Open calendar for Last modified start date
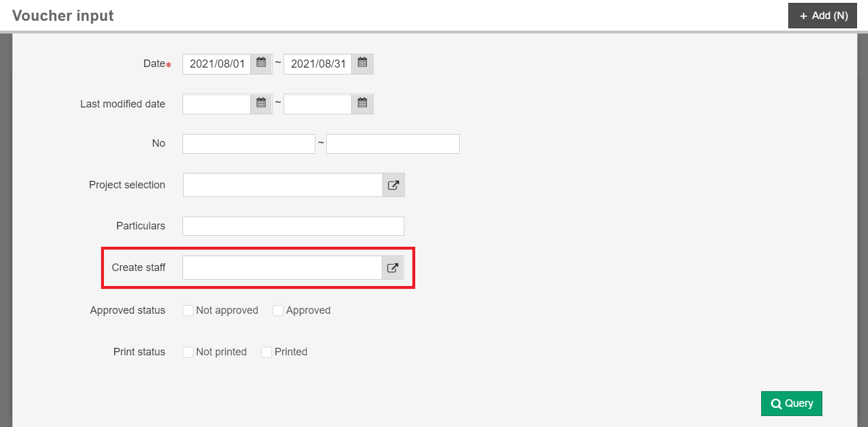 pyautogui.click(x=261, y=104)
